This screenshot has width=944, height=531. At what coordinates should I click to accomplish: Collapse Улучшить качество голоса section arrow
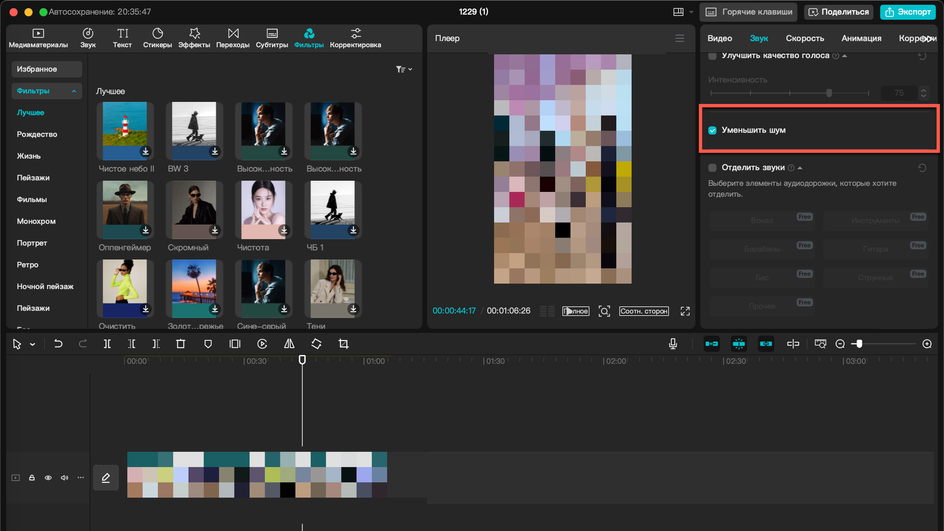(845, 56)
